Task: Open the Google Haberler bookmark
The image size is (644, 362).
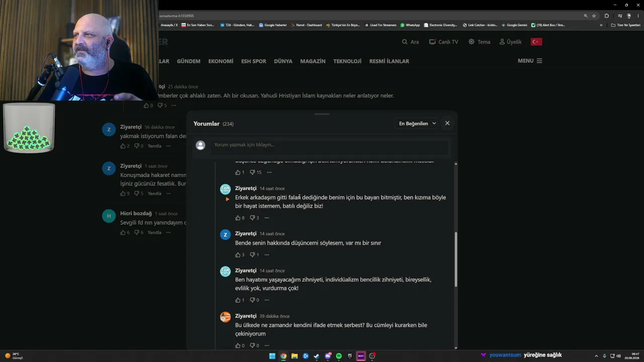Action: tap(273, 25)
